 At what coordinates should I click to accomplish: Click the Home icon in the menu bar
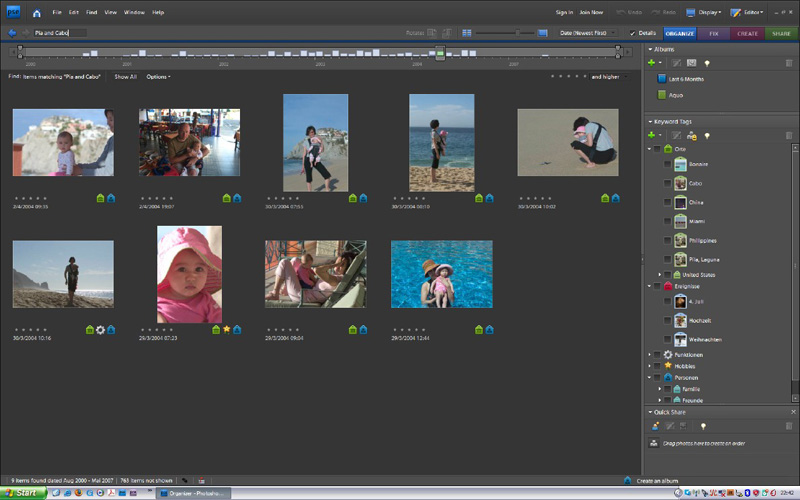point(37,13)
